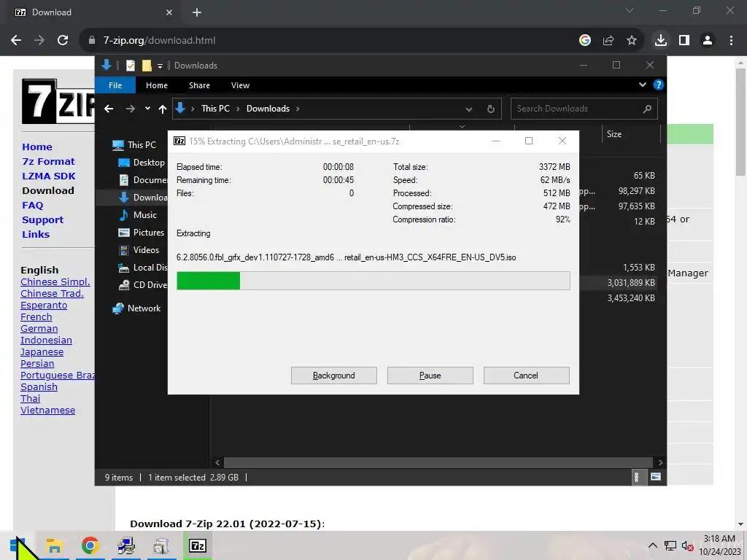This screenshot has height=560, width=747.
Task: Open 7z Format link on website
Action: pos(49,161)
